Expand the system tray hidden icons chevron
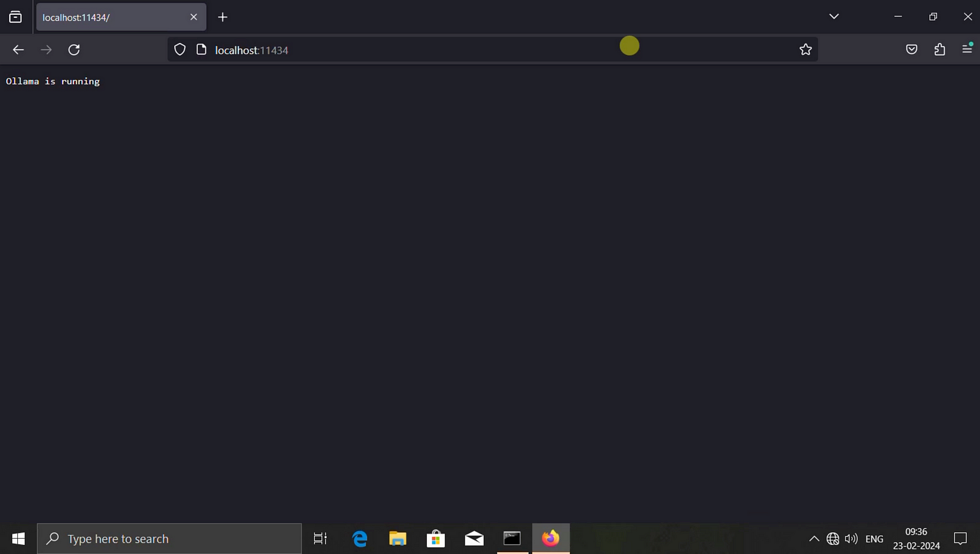 [x=814, y=539]
